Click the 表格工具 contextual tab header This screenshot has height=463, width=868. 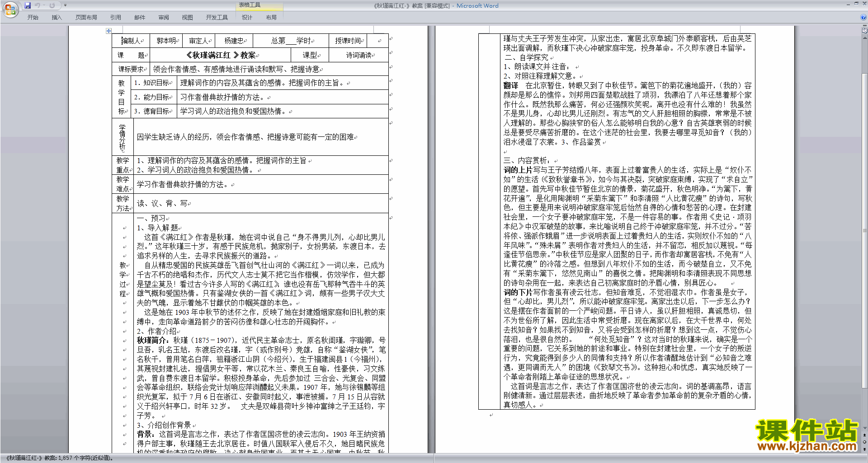260,5
